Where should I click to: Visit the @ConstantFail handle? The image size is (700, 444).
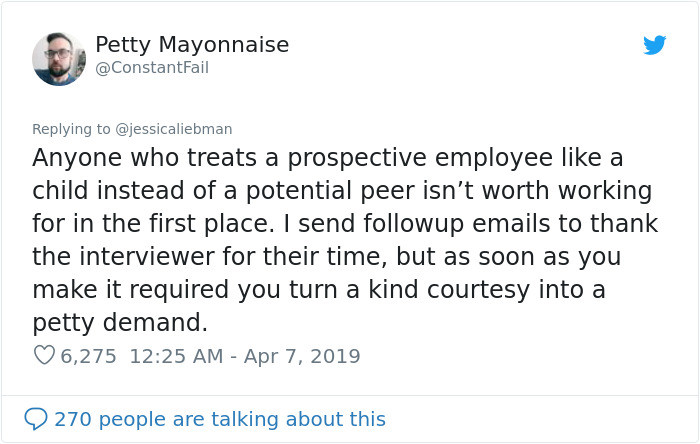[x=152, y=68]
